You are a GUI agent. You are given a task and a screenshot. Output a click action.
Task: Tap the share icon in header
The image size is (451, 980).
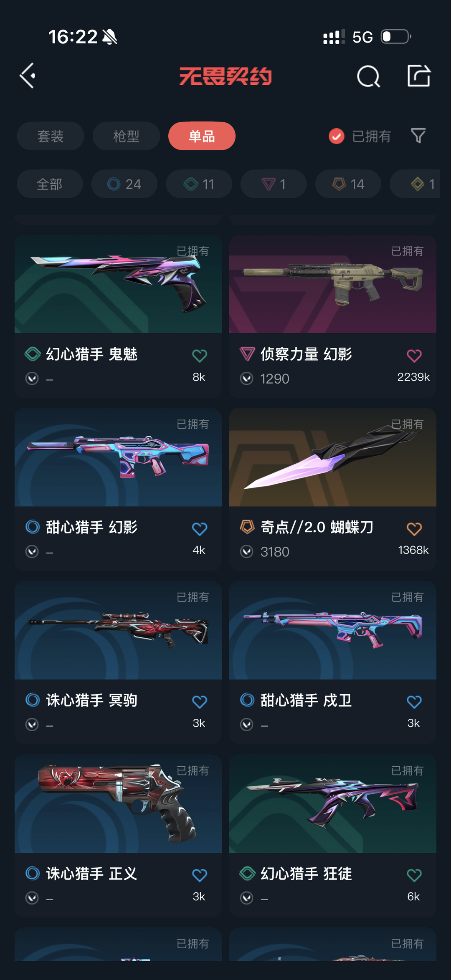(419, 76)
